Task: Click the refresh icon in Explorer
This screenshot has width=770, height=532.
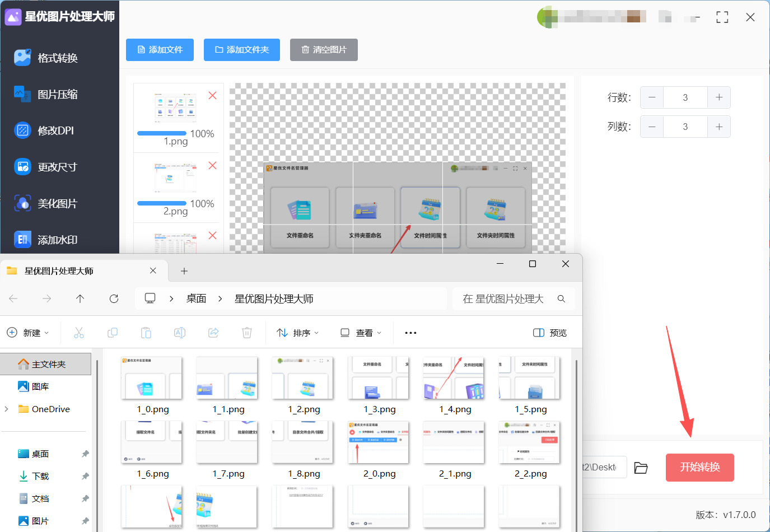Action: coord(114,298)
